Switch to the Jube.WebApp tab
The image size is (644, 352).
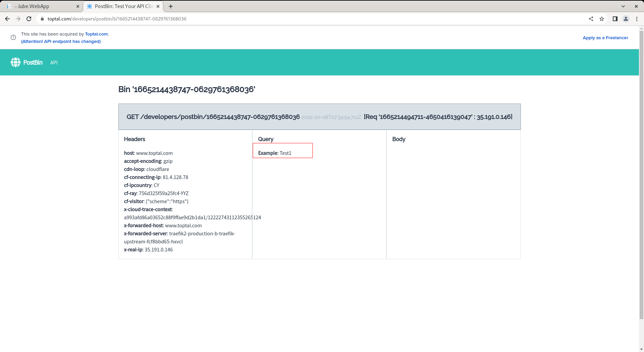pos(42,6)
